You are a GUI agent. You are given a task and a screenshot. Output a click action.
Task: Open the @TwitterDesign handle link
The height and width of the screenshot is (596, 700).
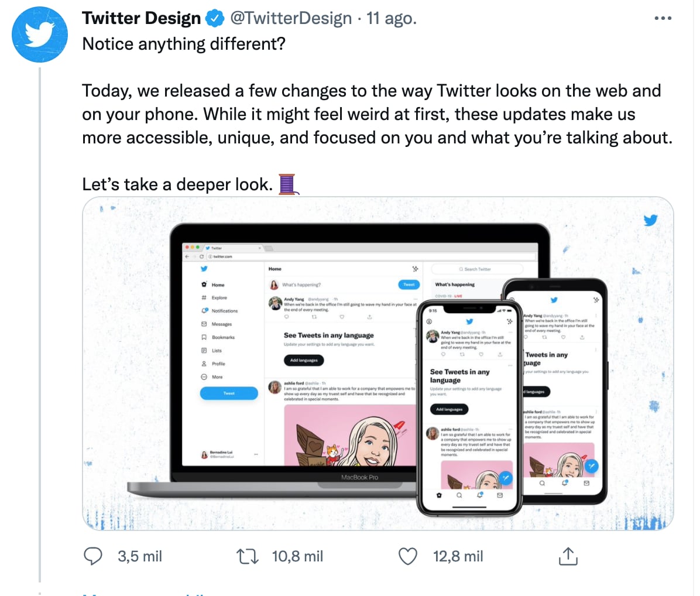click(291, 18)
